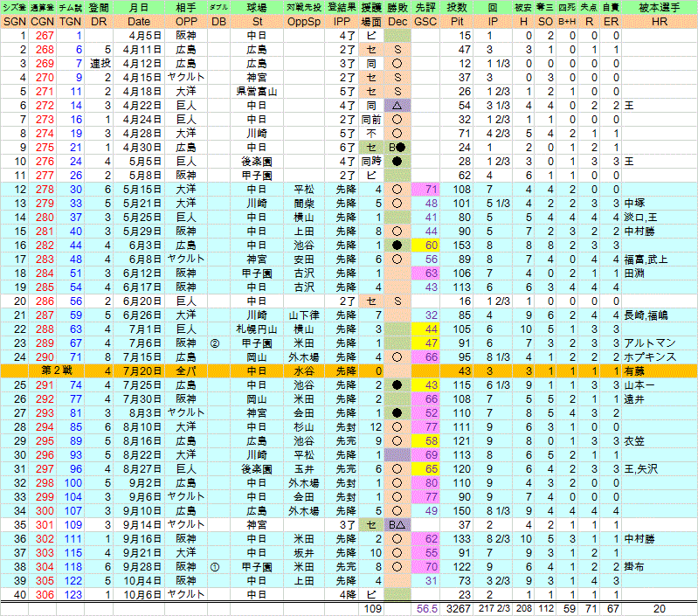The image size is (698, 616).
Task: Select the Date column header
Action: pos(139,22)
